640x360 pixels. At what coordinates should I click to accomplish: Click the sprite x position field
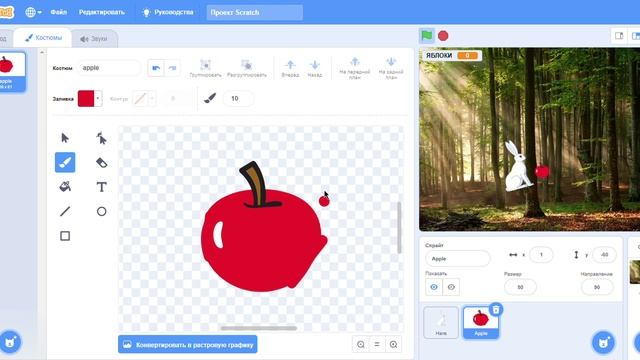(x=541, y=255)
